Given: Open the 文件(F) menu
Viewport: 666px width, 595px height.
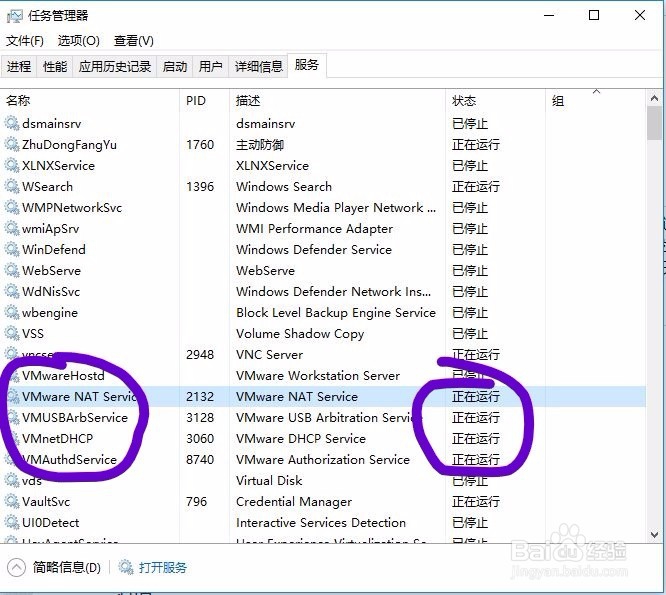Looking at the screenshot, I should pyautogui.click(x=25, y=41).
